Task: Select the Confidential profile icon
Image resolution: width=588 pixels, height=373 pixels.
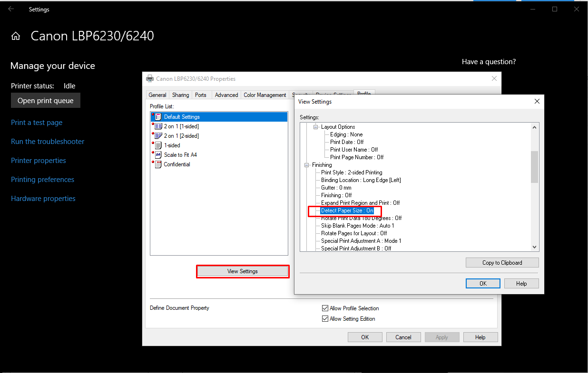Action: (x=157, y=164)
